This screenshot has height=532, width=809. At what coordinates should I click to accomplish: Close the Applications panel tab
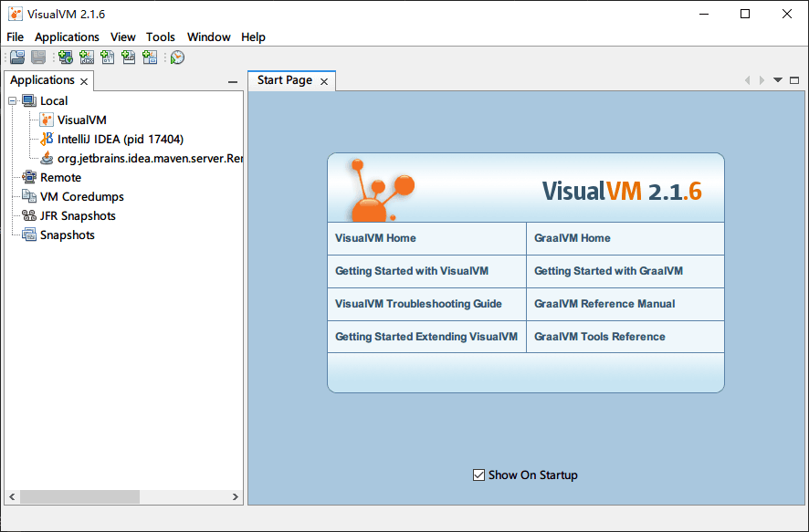(84, 81)
